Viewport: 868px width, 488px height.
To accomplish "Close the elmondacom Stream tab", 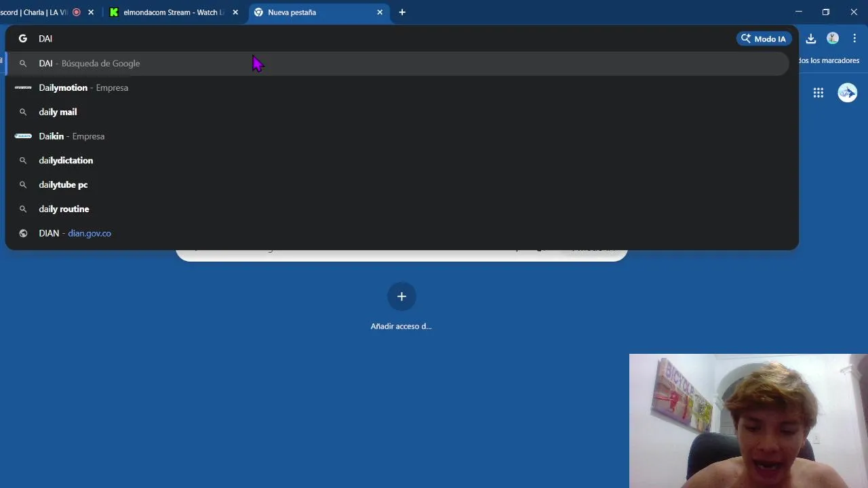I will point(235,12).
